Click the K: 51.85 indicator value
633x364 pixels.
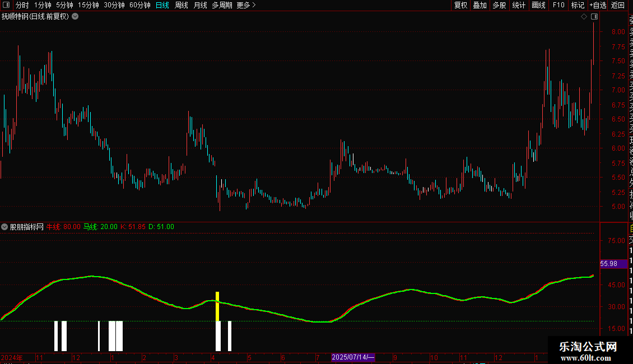point(133,227)
